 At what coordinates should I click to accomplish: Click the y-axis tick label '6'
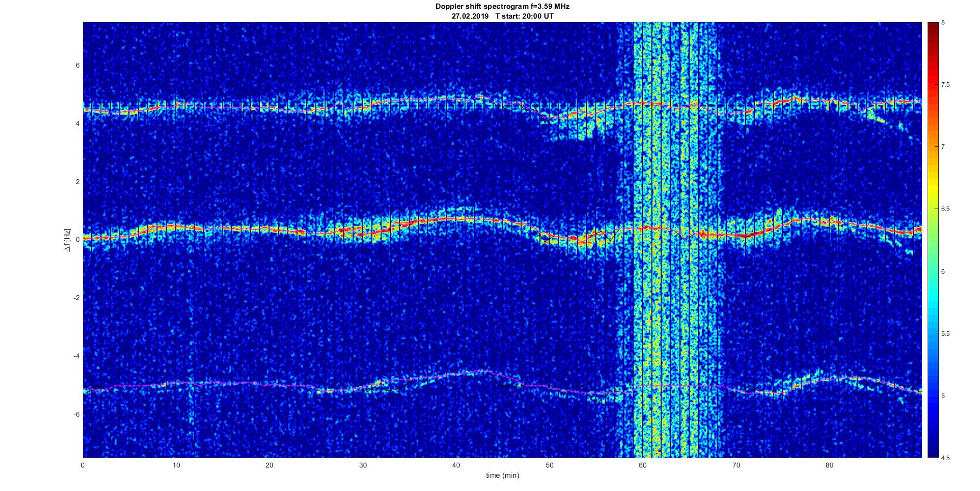tap(77, 66)
